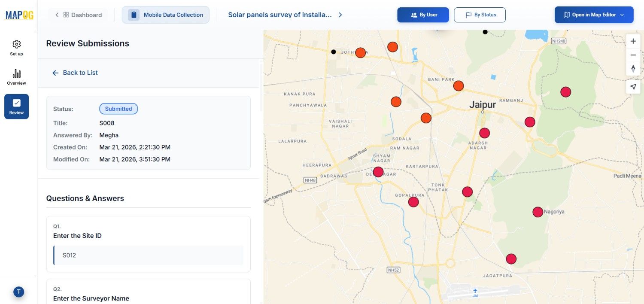
Task: Click the locate me arrow icon
Action: point(633,86)
